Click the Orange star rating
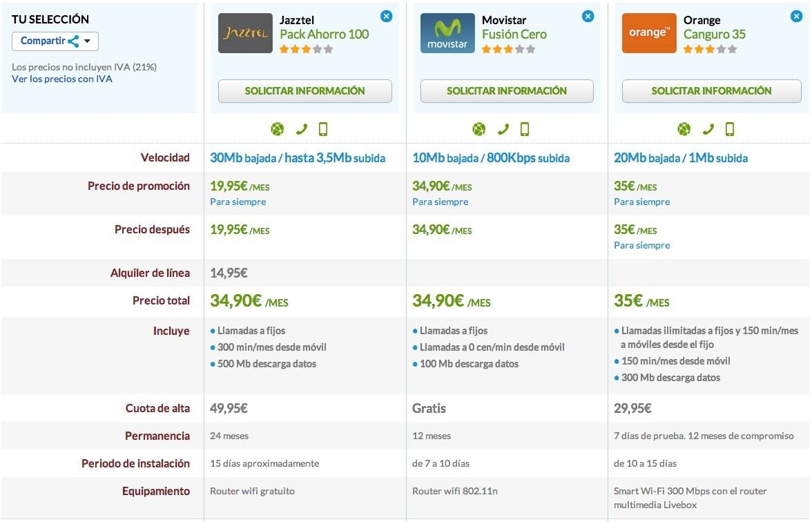 (x=710, y=49)
